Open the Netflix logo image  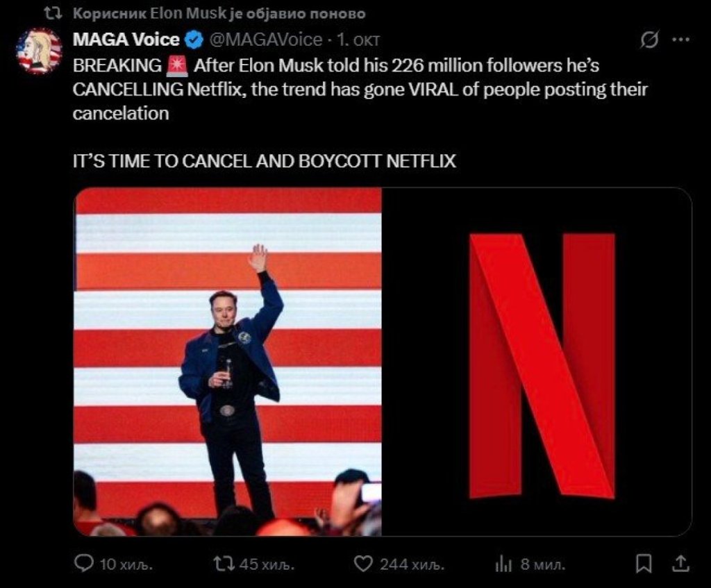click(537, 362)
